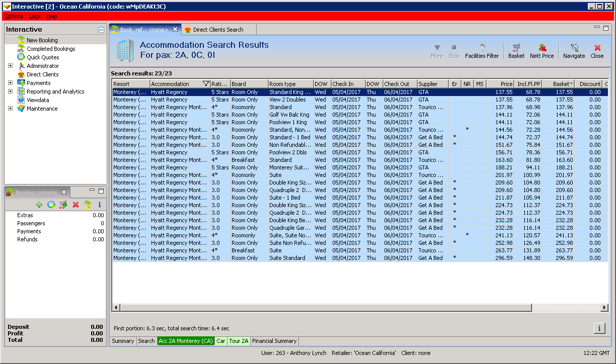Click the Reporting and Analytics icon
This screenshot has height=364, width=616.
click(21, 92)
